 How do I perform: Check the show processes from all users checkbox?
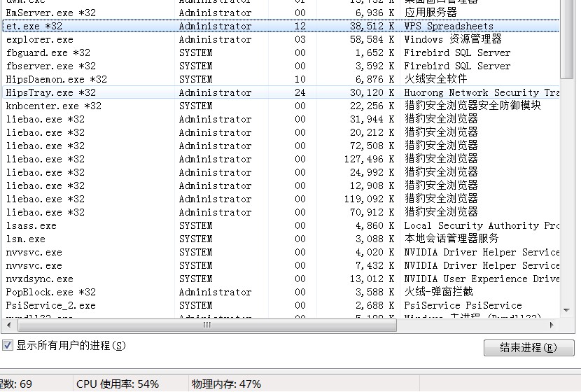click(x=8, y=345)
